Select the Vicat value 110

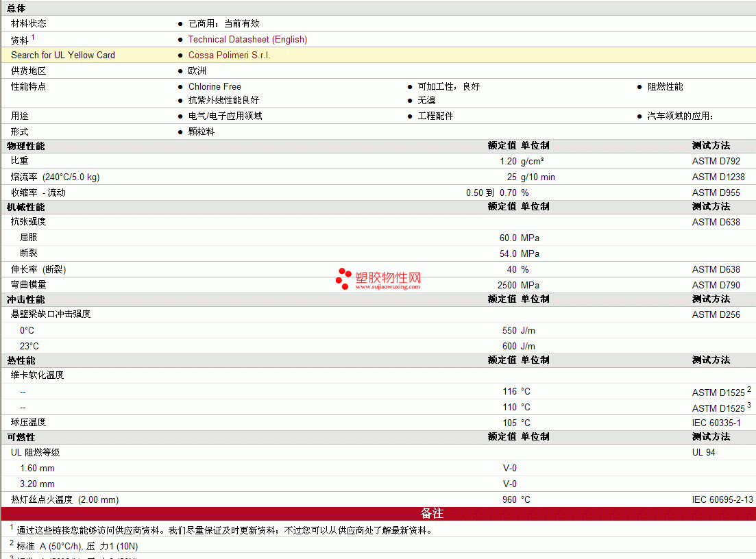510,408
